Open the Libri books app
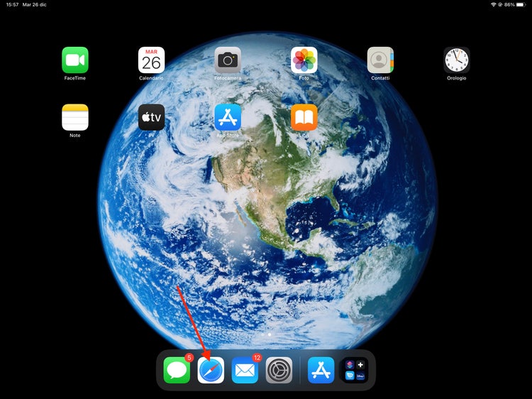Screen dimensions: 532x399 [x=304, y=117]
